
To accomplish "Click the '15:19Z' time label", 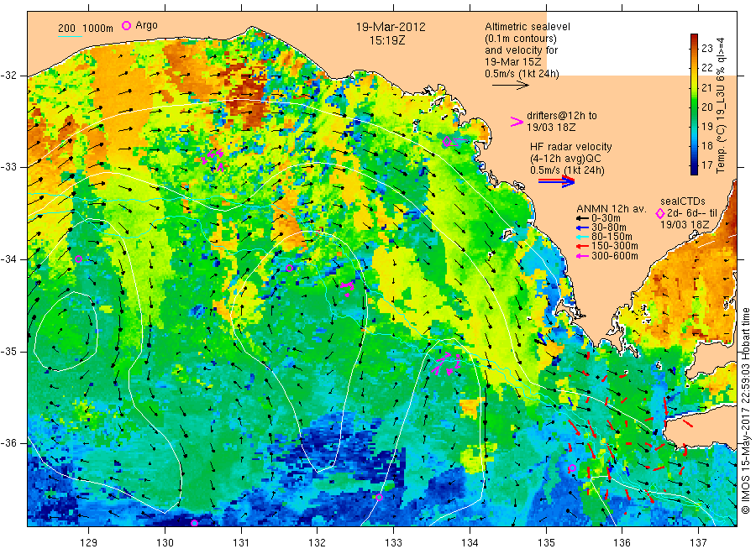I will [387, 40].
